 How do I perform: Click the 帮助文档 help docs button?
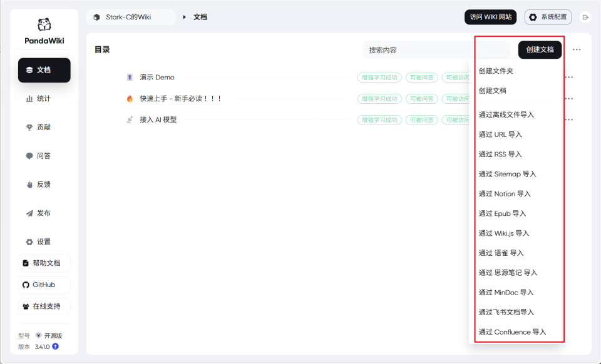(x=44, y=263)
